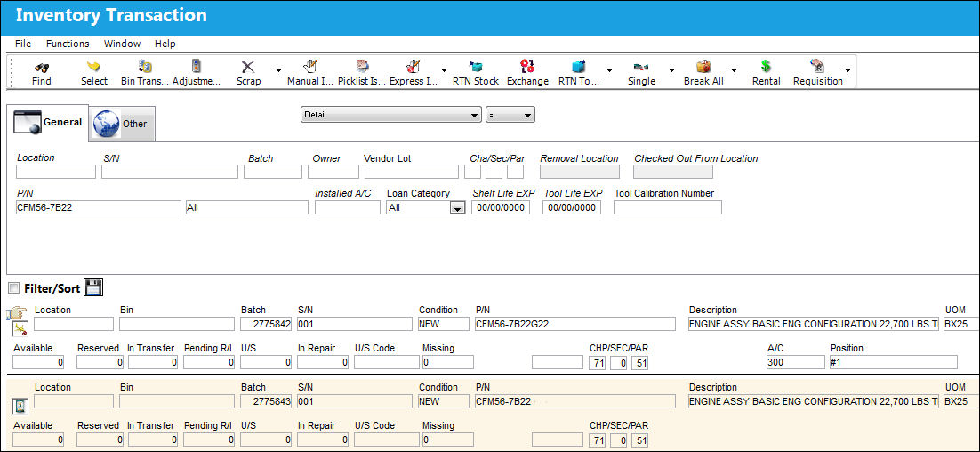Screen dimensions: 980x452
Task: Expand the RTN To dropdown arrow
Action: tap(609, 70)
